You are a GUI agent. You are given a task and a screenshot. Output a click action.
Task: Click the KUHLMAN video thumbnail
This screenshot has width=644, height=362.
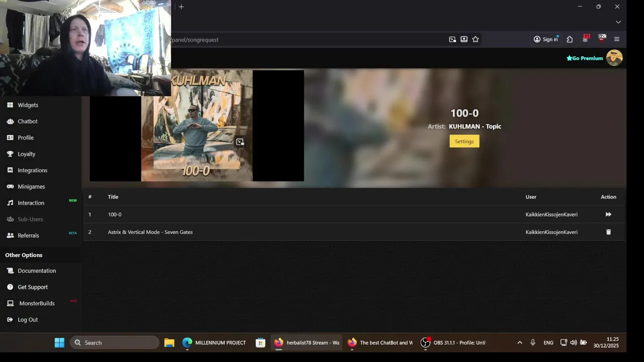pyautogui.click(x=197, y=126)
